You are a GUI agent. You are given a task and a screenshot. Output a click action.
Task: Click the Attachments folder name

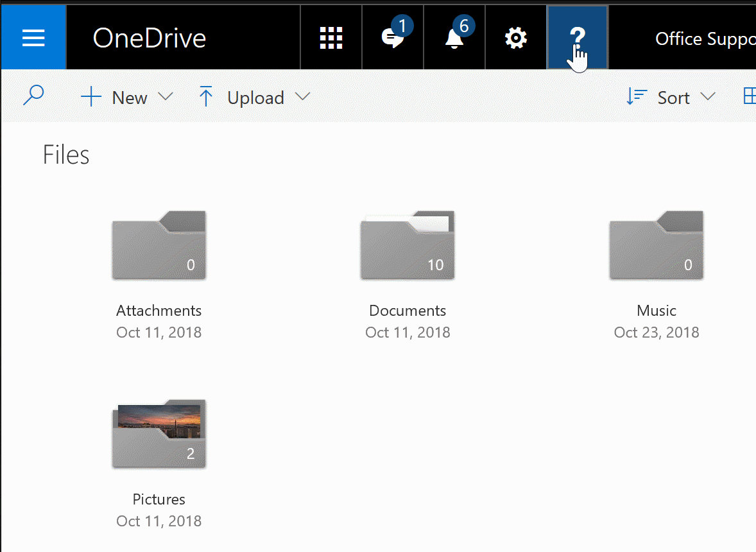(x=159, y=311)
